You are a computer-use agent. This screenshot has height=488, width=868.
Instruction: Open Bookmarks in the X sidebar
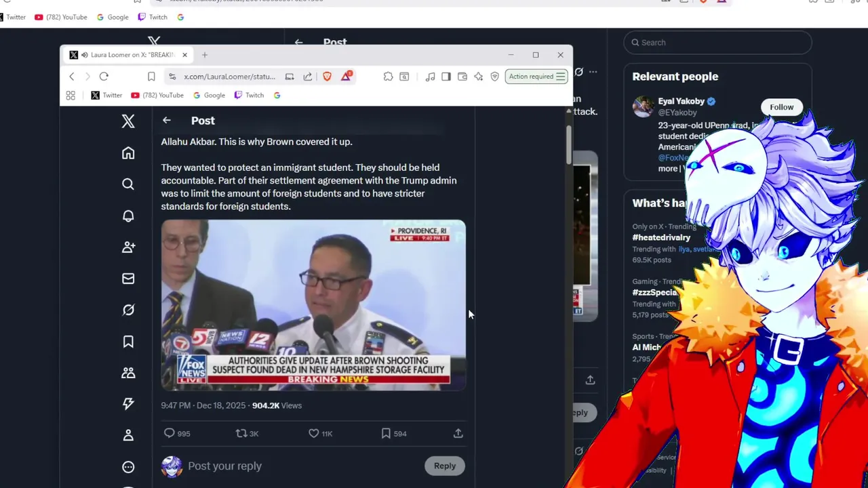click(x=128, y=342)
